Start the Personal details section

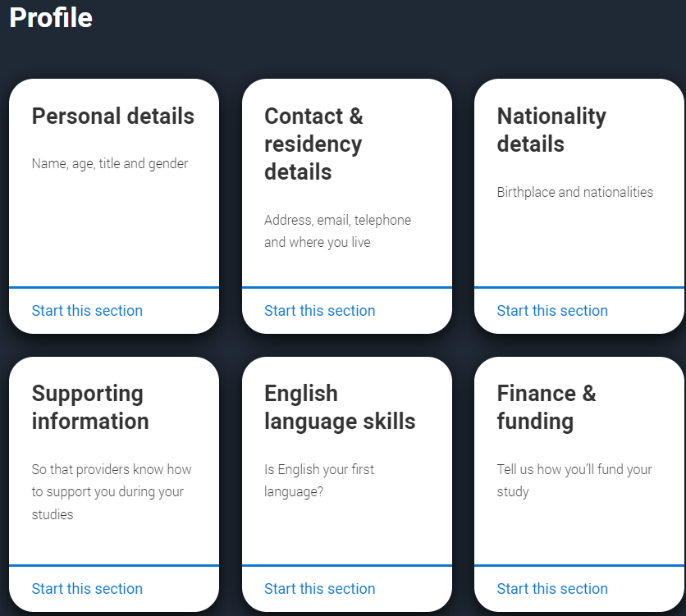click(x=87, y=311)
